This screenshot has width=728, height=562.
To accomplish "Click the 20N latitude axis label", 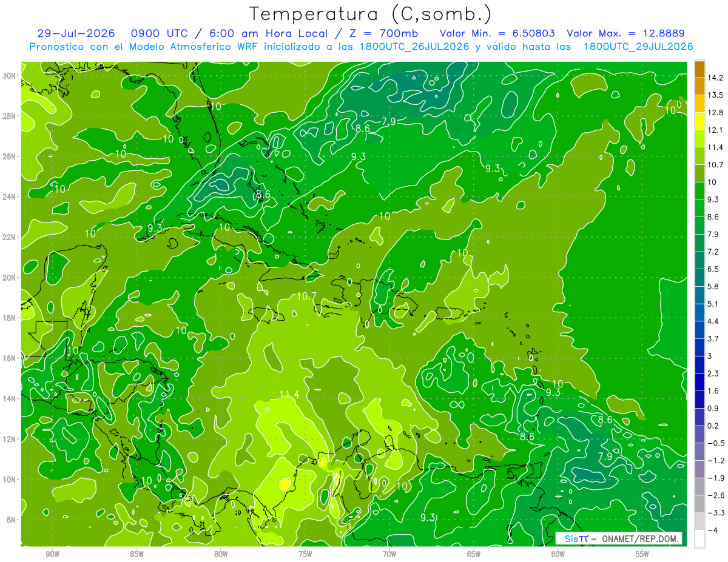I will [9, 278].
